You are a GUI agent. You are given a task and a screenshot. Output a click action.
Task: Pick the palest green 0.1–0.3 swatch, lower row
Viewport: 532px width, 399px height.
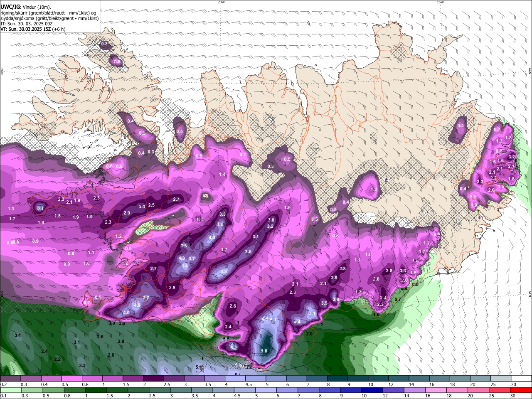[10, 390]
